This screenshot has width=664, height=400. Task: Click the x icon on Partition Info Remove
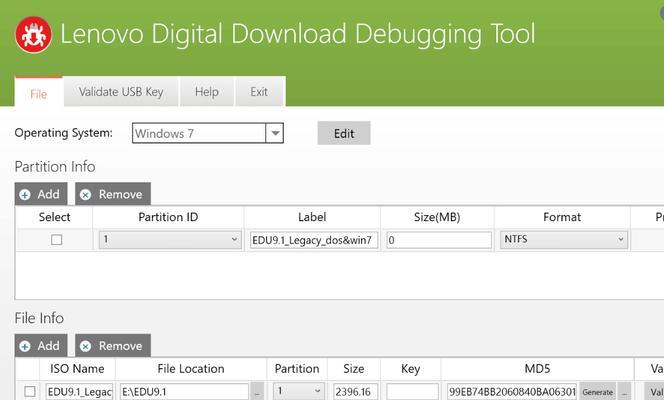click(86, 195)
